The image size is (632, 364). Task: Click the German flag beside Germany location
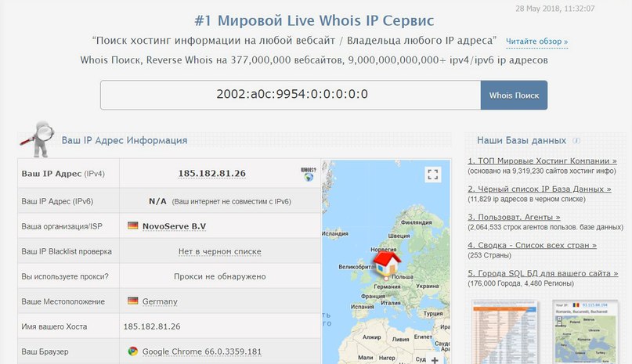[x=133, y=301]
